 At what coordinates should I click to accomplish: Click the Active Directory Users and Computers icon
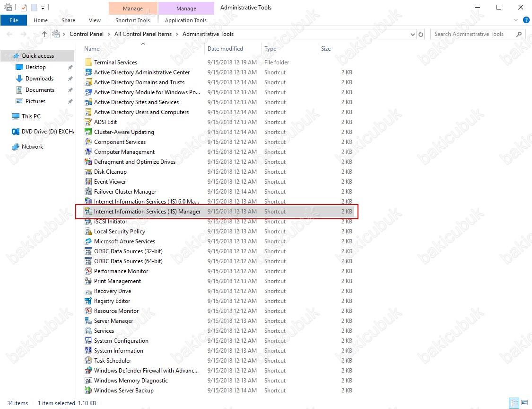click(x=88, y=112)
